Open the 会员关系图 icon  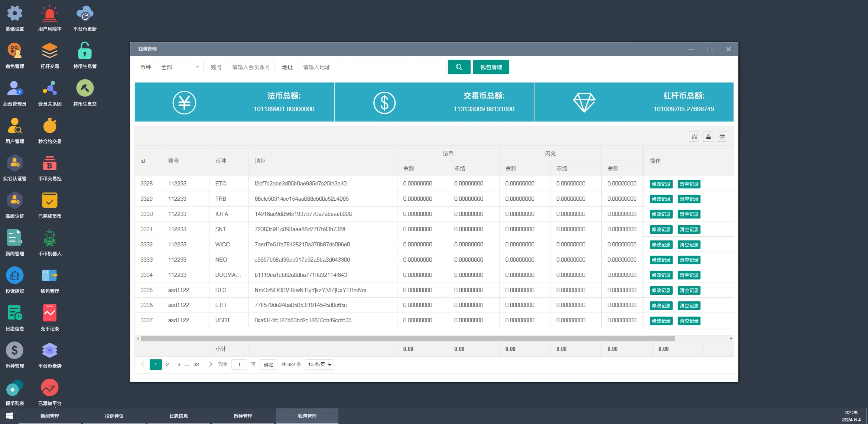[x=49, y=89]
